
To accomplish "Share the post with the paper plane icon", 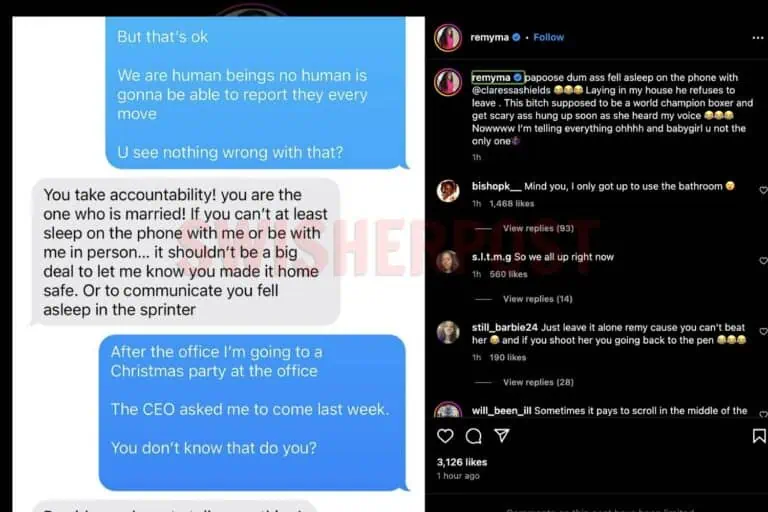I will 502,435.
